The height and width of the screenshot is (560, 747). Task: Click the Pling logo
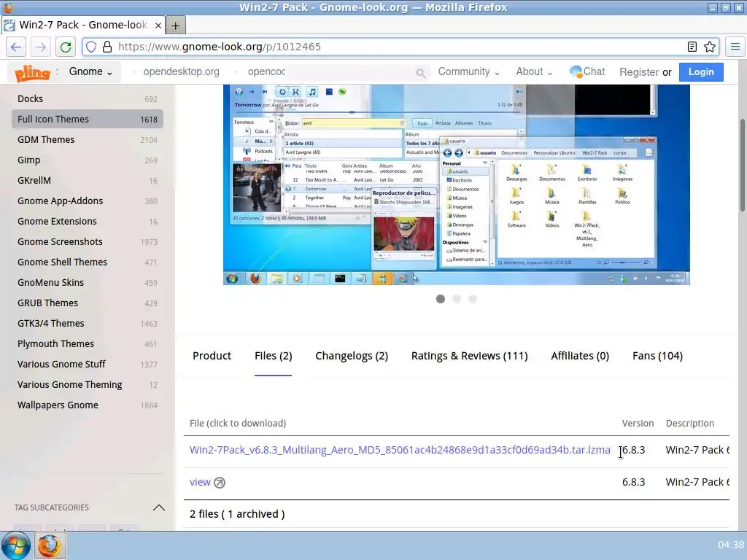(32, 73)
